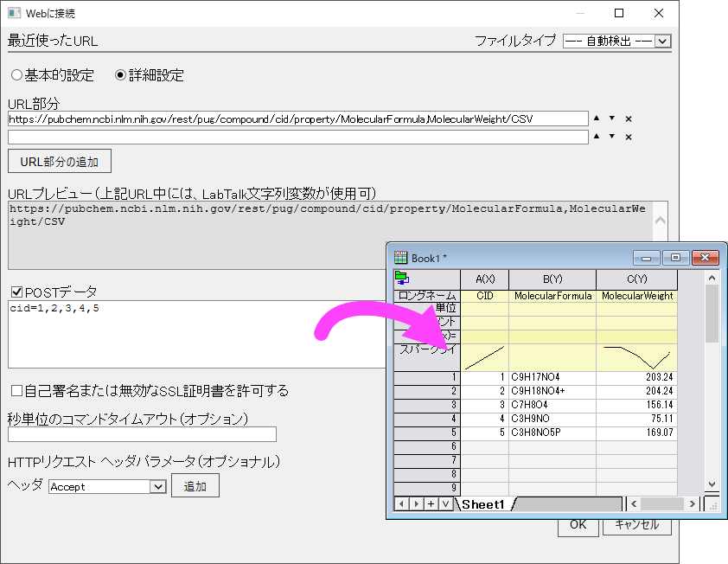Image resolution: width=728 pixels, height=564 pixels.
Task: Select 詳細設定 radio button
Action: tap(121, 74)
